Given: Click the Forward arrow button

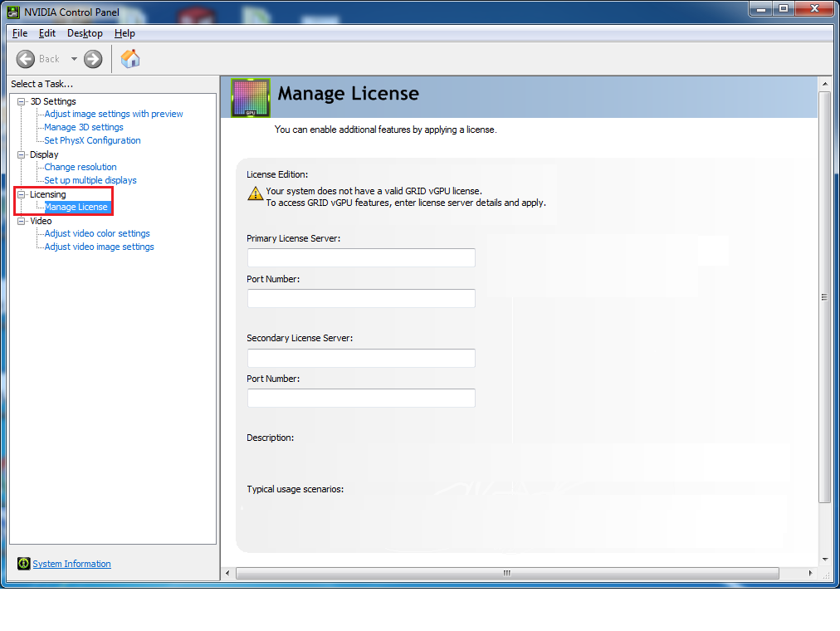Looking at the screenshot, I should pyautogui.click(x=93, y=59).
